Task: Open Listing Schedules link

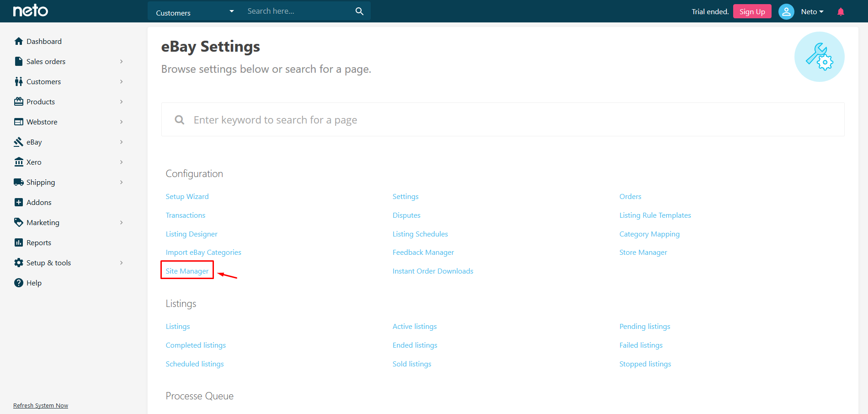Action: click(x=420, y=234)
